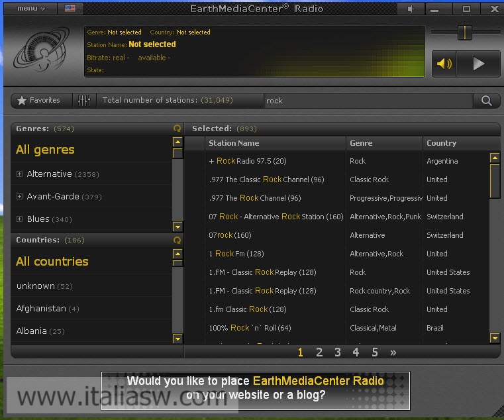The image size is (504, 420).
Task: Click station list scroll down arrow
Action: click(x=495, y=338)
